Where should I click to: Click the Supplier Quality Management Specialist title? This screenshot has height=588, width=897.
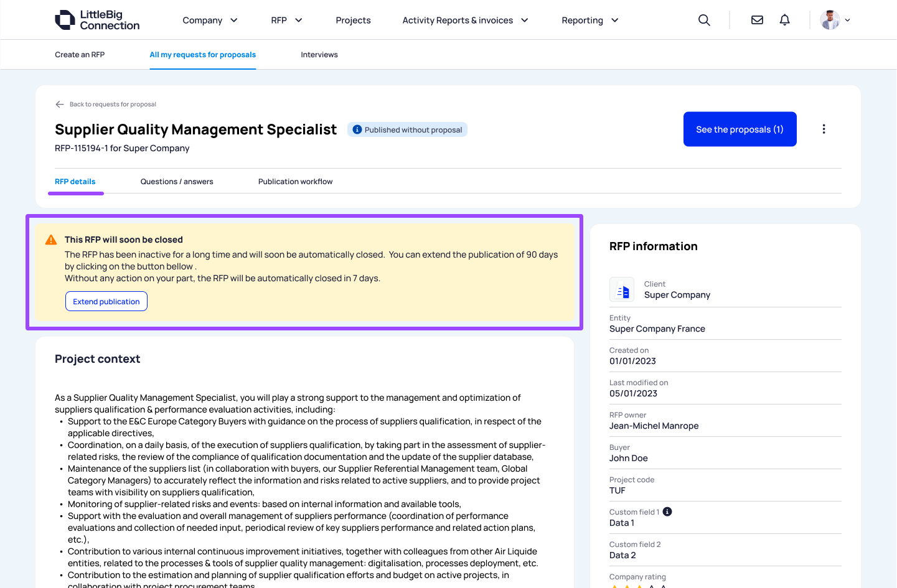pyautogui.click(x=195, y=129)
